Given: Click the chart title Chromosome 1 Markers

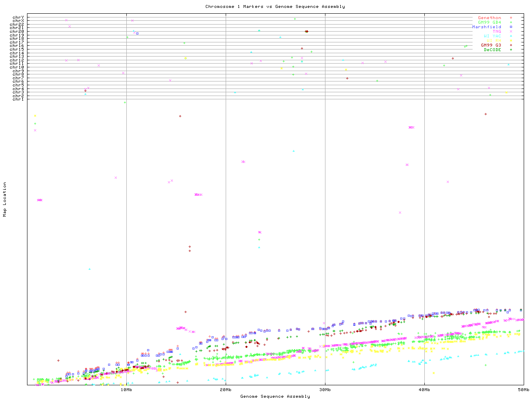Looking at the screenshot, I should click(275, 7).
